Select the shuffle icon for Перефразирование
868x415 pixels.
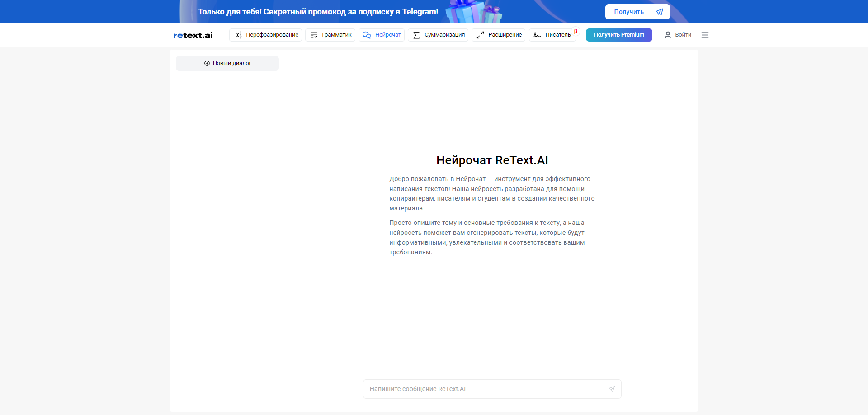pos(238,35)
